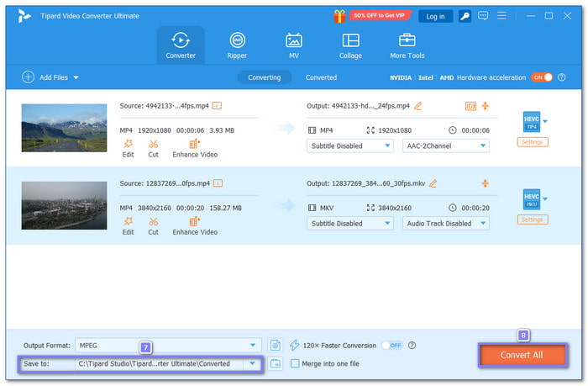
Task: Open the gift box promotion icon
Action: (339, 16)
